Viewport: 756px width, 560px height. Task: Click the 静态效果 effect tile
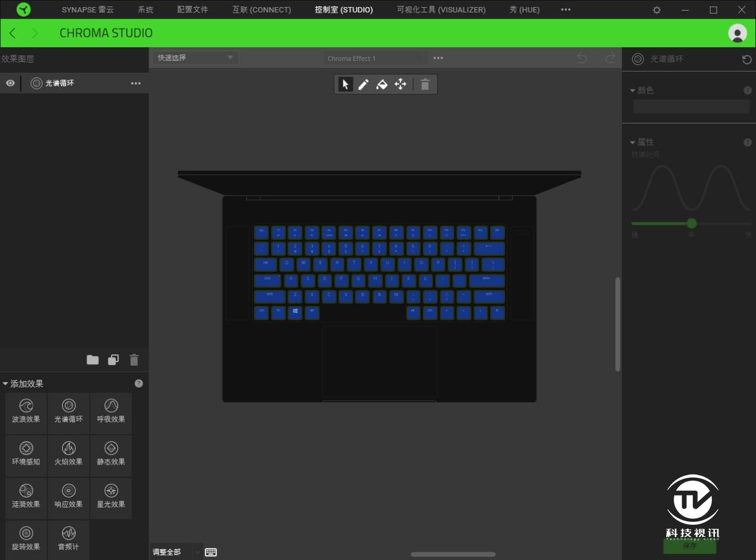click(x=111, y=454)
